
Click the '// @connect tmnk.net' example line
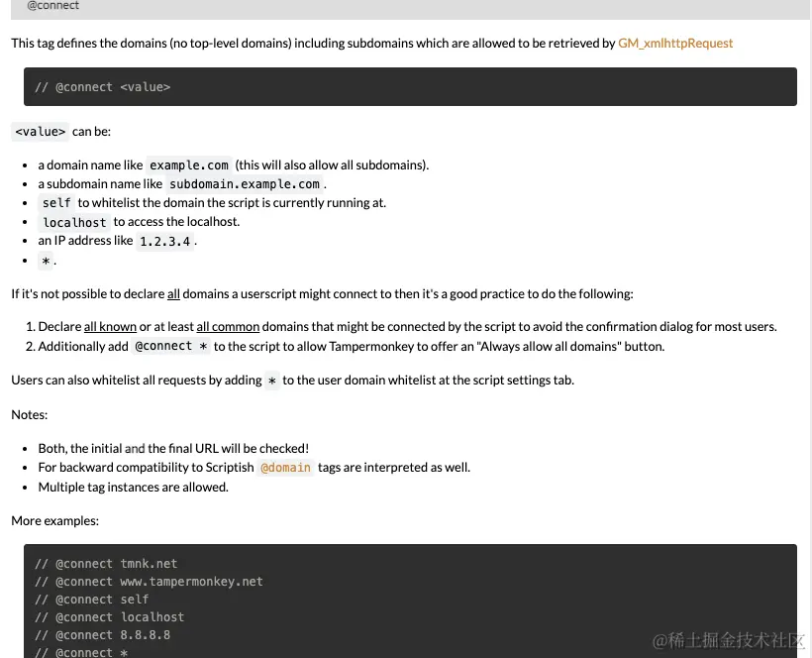[106, 564]
